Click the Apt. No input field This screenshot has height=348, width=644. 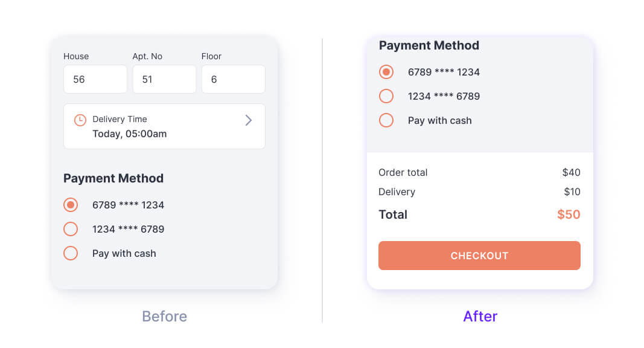click(164, 79)
